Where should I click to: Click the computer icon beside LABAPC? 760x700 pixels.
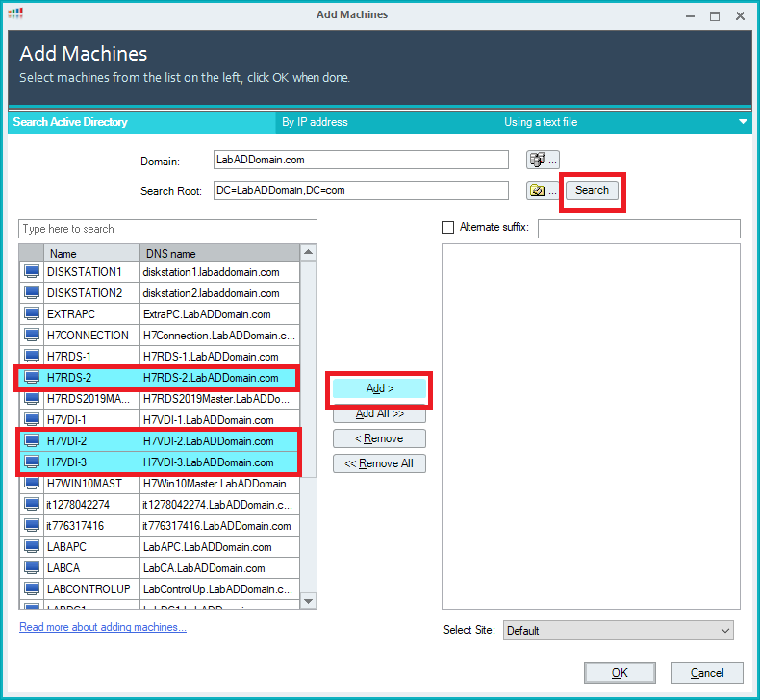coord(32,547)
